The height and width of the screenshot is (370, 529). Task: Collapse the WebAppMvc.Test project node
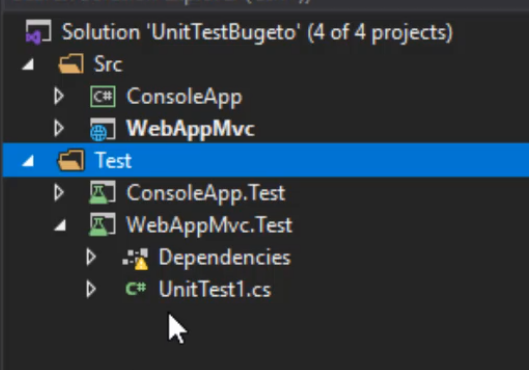(60, 225)
